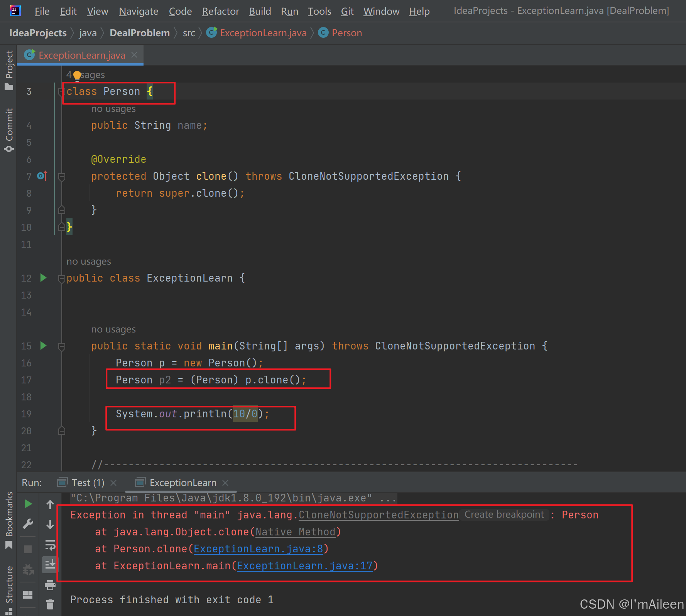Open the Refactor menu

click(x=221, y=11)
